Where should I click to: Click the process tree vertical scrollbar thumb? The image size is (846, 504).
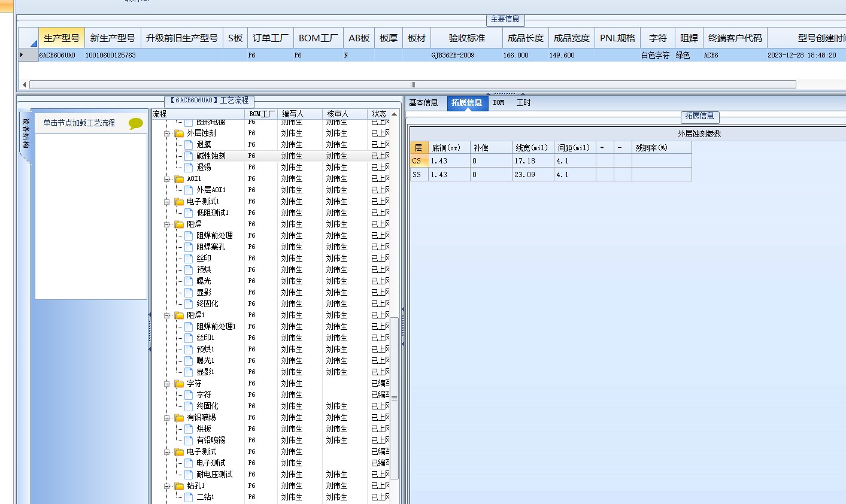394,397
